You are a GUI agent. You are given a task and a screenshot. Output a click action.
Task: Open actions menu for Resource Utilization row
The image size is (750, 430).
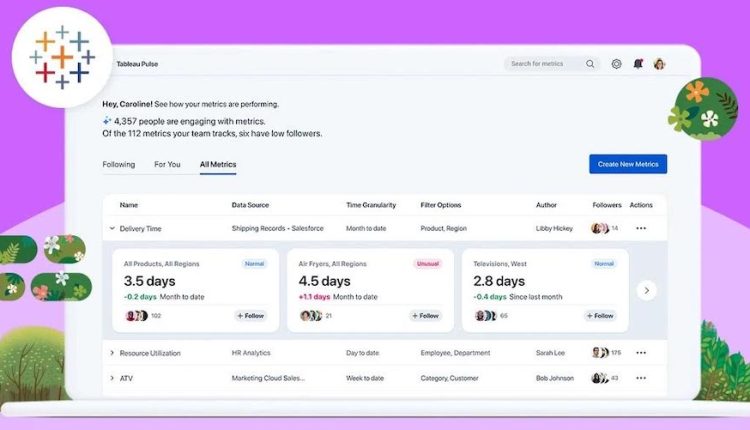tap(641, 353)
